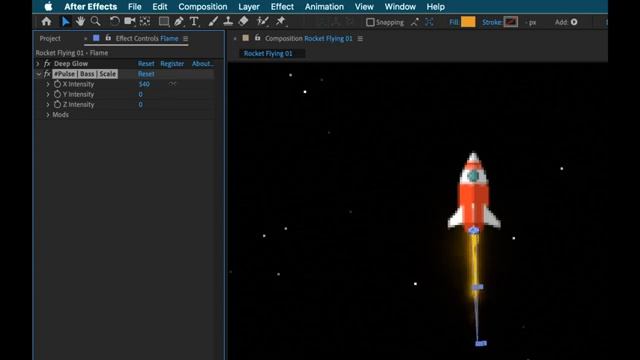Select the Pan Behind anchor point tool
The width and height of the screenshot is (640, 360).
pyautogui.click(x=145, y=22)
